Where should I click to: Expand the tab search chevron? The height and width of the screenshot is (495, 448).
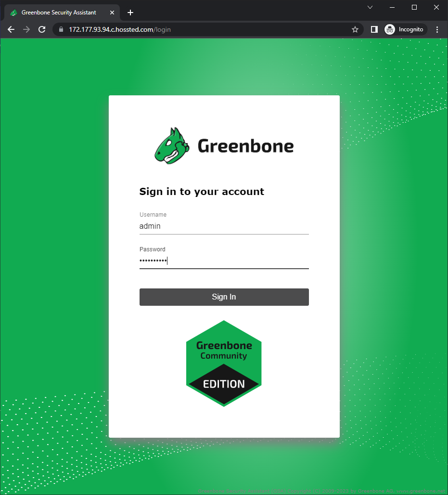370,7
